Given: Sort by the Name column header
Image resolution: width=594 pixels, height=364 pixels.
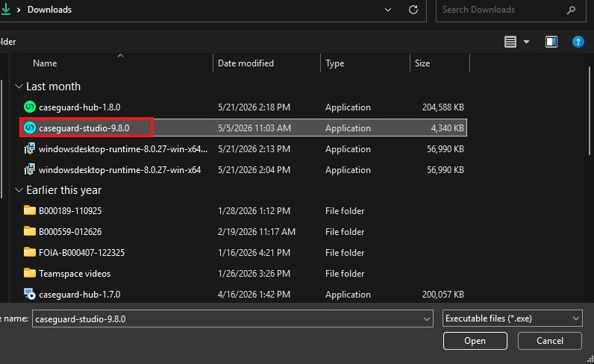Looking at the screenshot, I should pos(45,63).
